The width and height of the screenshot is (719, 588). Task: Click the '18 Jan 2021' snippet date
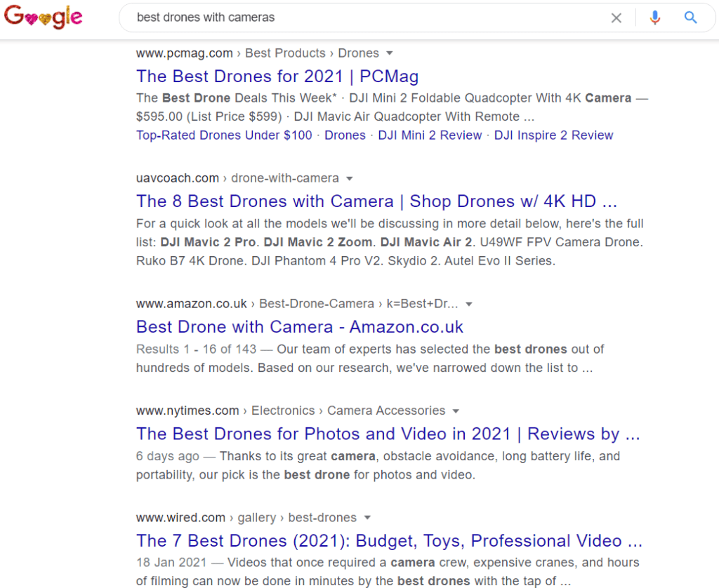171,562
